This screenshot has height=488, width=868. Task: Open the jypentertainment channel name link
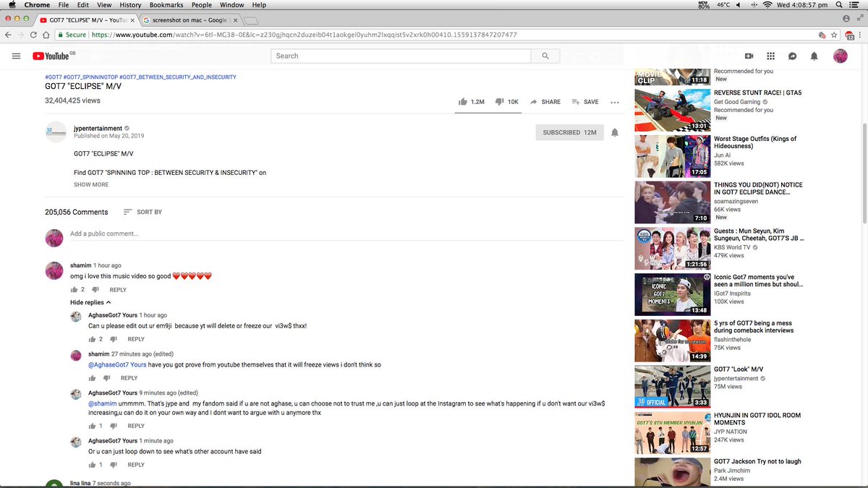(x=98, y=128)
